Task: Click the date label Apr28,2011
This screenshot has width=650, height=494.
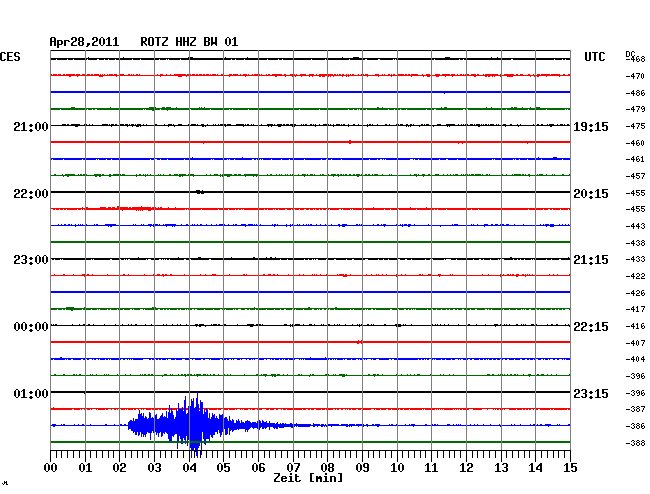Action: coord(84,42)
